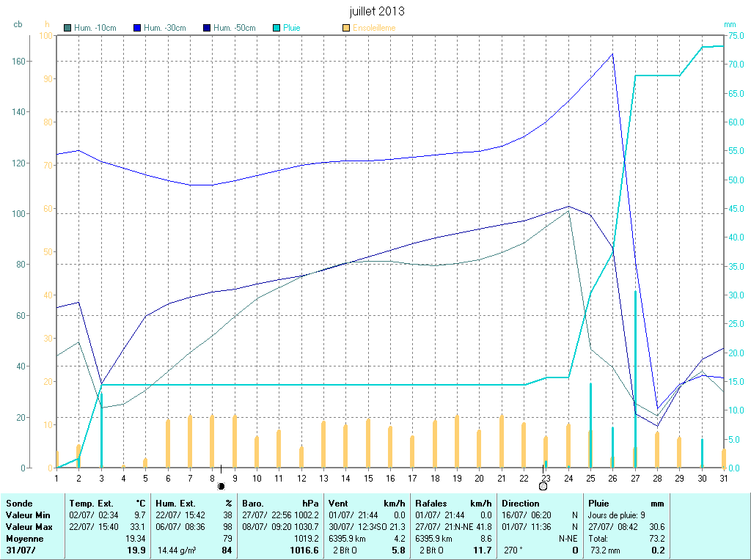Click the 'Direction' column header

520,504
